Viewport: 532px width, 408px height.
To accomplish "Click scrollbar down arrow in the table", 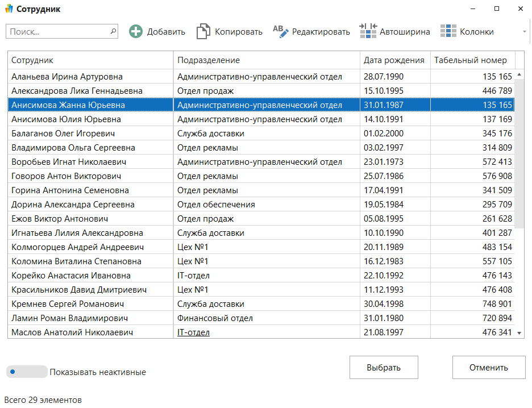I will 519,332.
